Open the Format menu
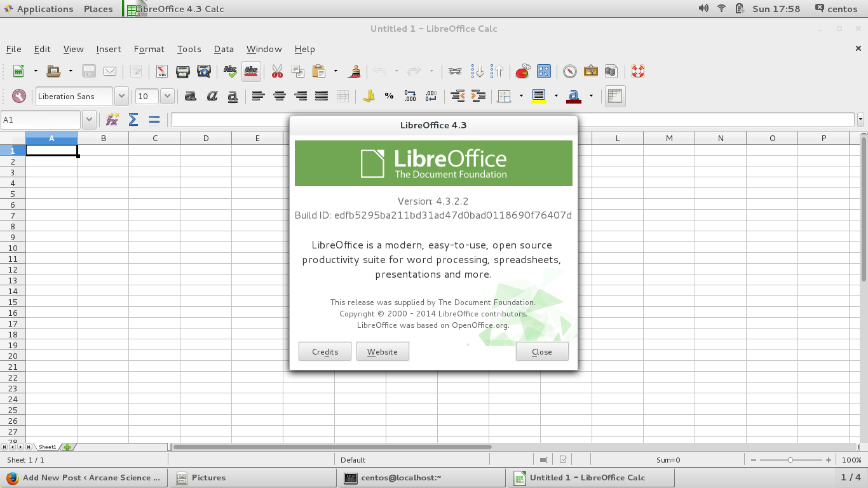868x488 pixels. pos(149,49)
